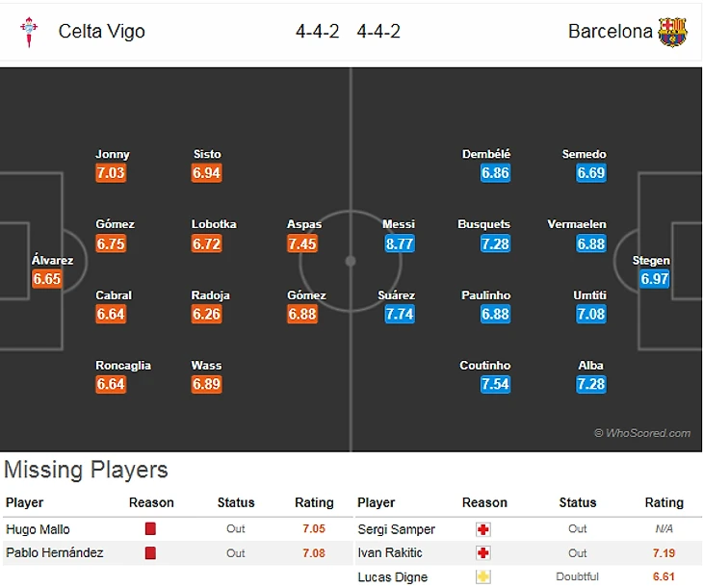This screenshot has height=588, width=703.
Task: Click Lucas Digne's doubtful yellow icon
Action: [x=483, y=577]
